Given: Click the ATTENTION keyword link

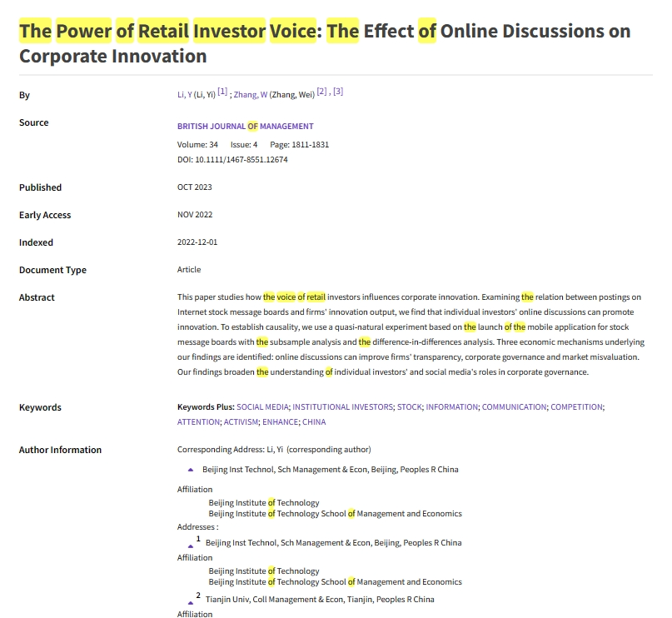Looking at the screenshot, I should [x=198, y=422].
